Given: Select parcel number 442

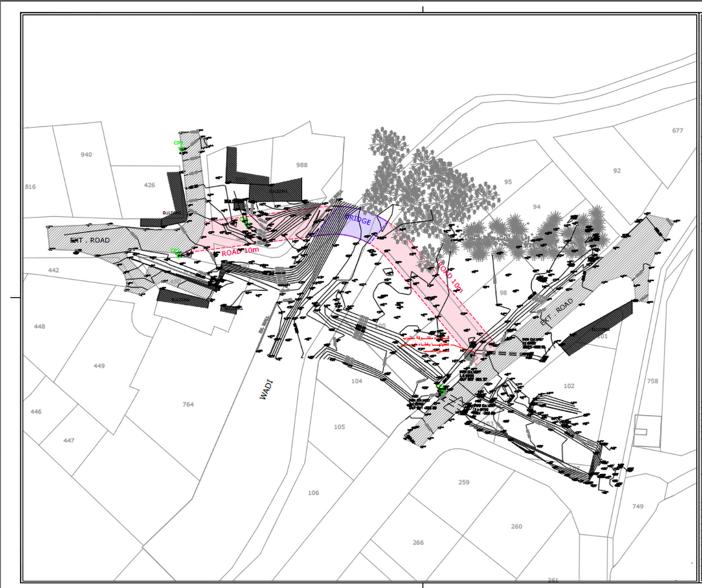Looking at the screenshot, I should [x=53, y=270].
